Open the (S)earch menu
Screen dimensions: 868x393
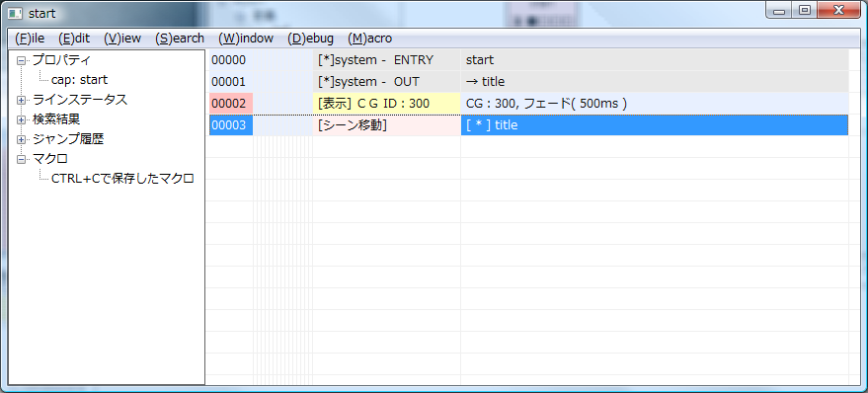pyautogui.click(x=180, y=39)
